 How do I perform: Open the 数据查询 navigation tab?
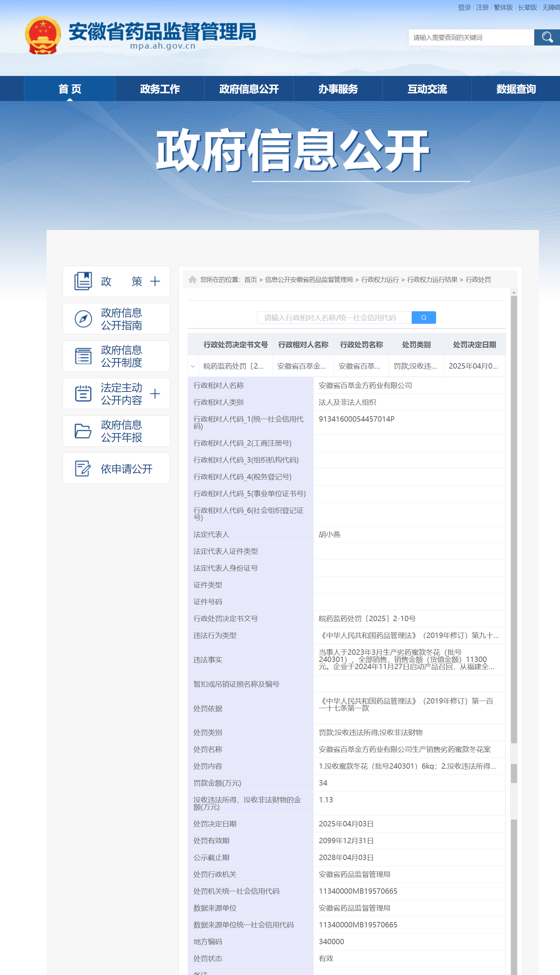pos(516,89)
